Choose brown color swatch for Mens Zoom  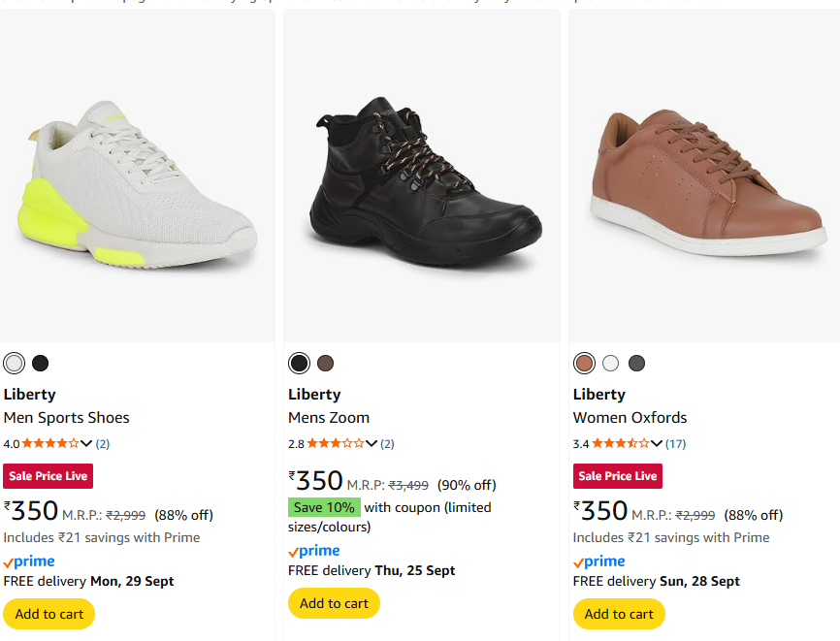(x=326, y=364)
